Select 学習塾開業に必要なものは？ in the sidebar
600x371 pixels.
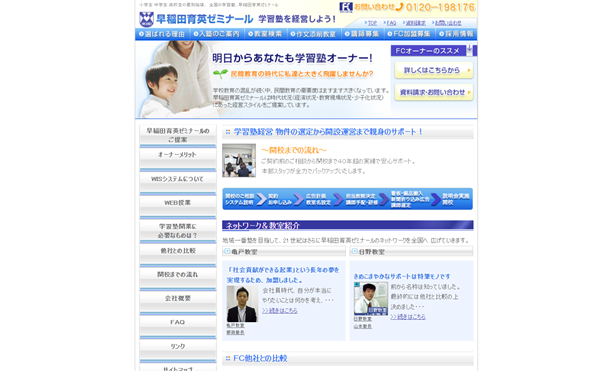tap(178, 231)
